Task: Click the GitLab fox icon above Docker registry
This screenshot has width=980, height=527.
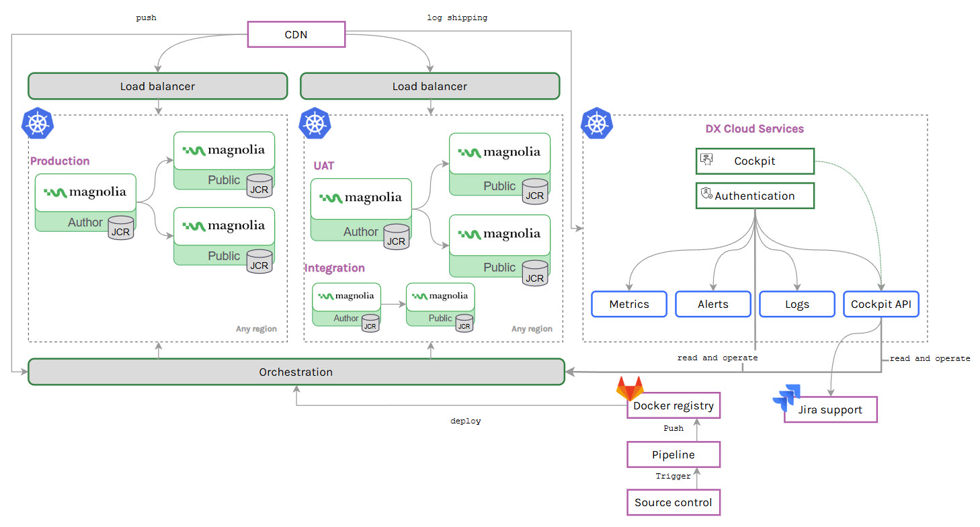Action: pyautogui.click(x=629, y=389)
